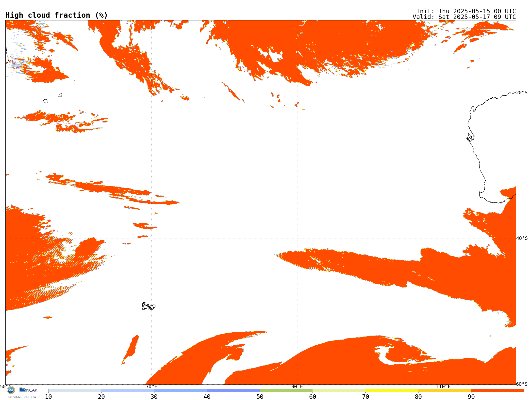
Task: Click the colorbar tick label 10
Action: coord(49,397)
